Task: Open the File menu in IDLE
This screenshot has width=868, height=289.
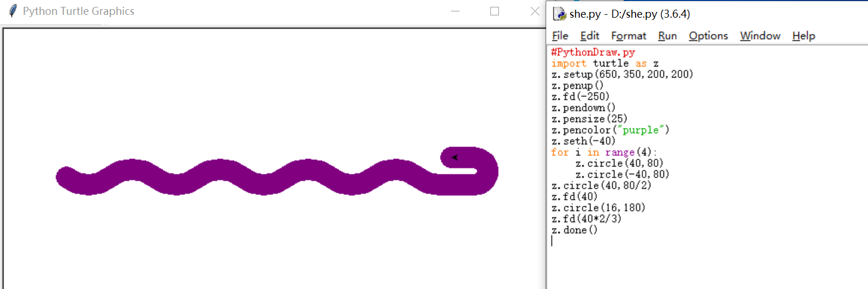Action: click(x=560, y=36)
